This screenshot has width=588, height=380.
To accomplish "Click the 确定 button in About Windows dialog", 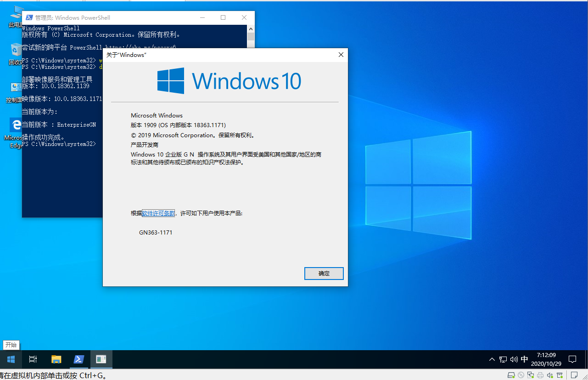I will coord(324,274).
